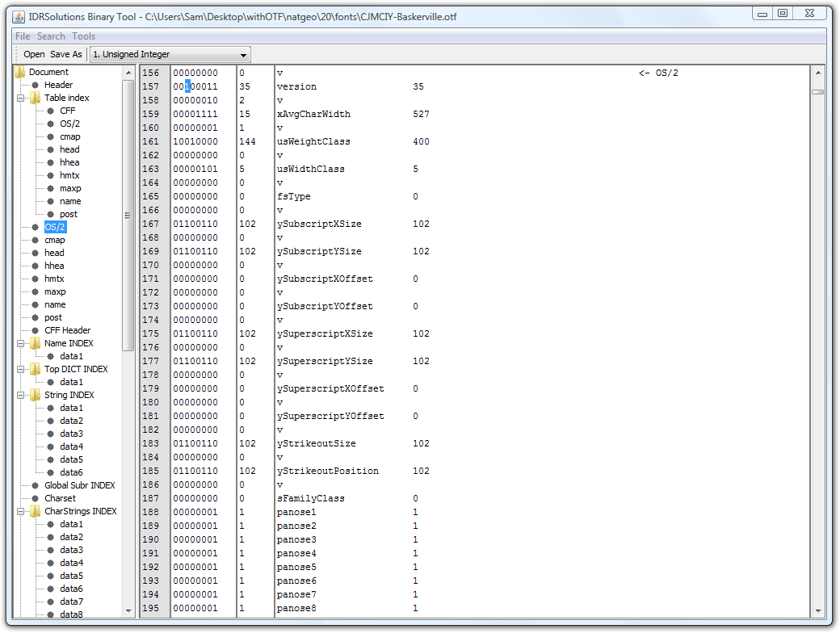Image resolution: width=840 pixels, height=633 pixels.
Task: Open the Unsigned Integer format dropdown
Action: pos(170,55)
